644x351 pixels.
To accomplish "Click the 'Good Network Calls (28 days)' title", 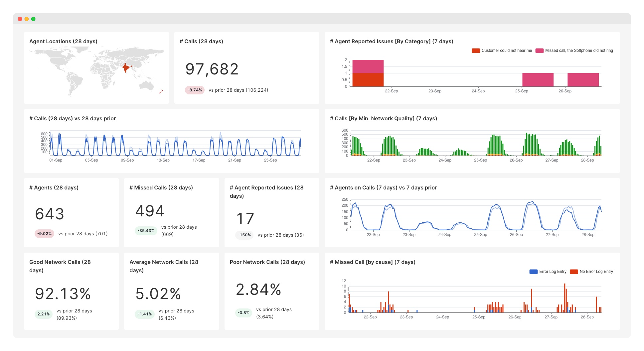I will point(60,266).
